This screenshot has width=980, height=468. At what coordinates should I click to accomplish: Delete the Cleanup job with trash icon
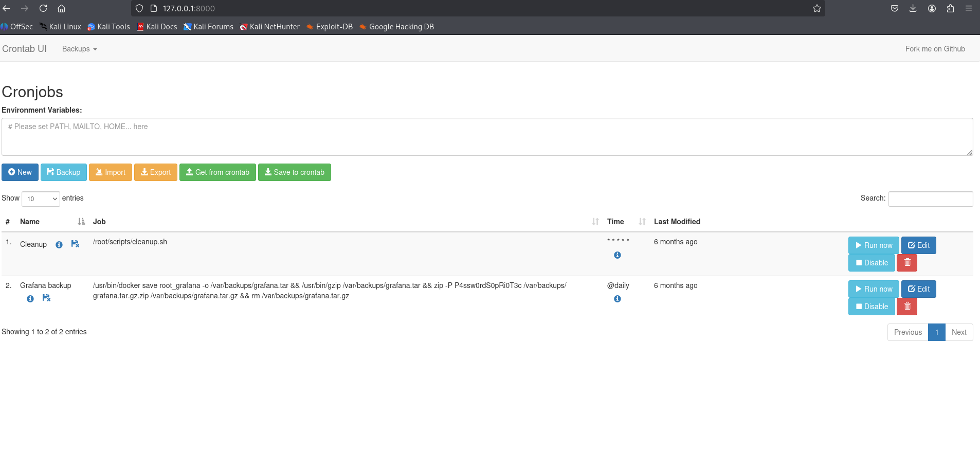coord(907,263)
